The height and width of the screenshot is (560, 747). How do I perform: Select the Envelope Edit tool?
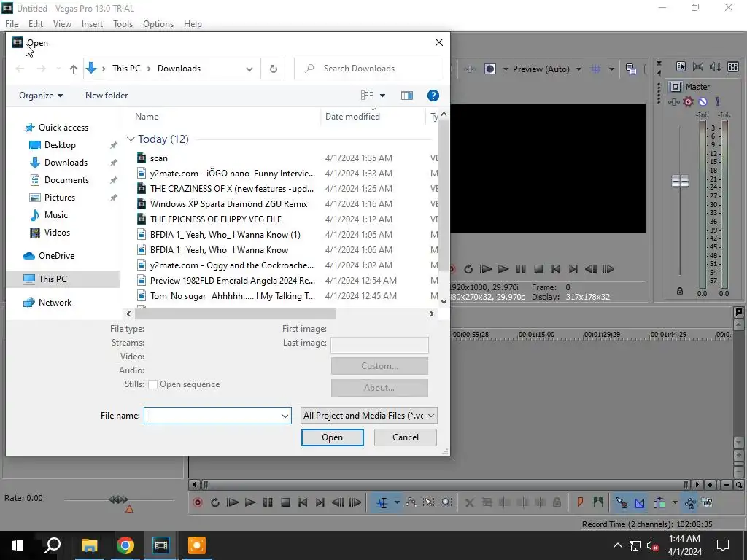[411, 502]
